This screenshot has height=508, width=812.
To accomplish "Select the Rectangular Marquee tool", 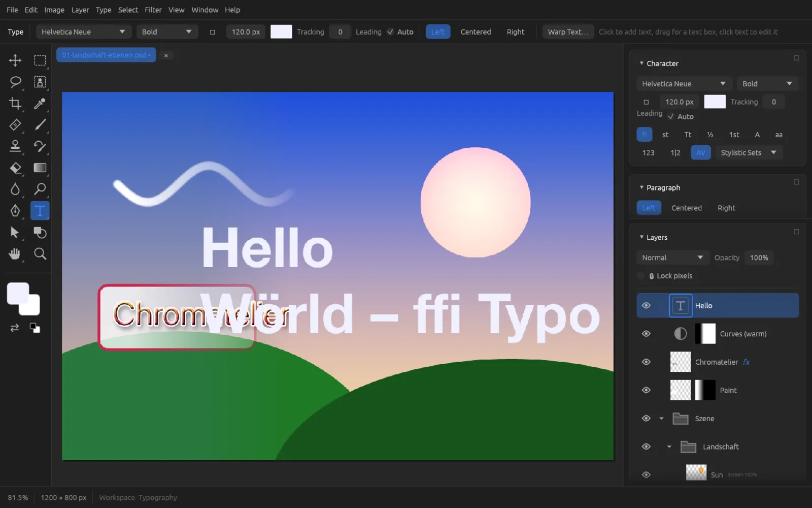I will [40, 60].
